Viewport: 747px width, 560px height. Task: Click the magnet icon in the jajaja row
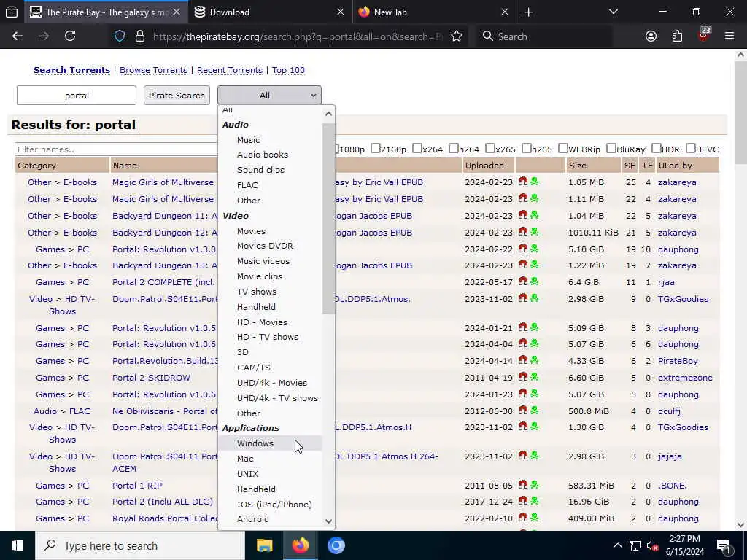523,455
